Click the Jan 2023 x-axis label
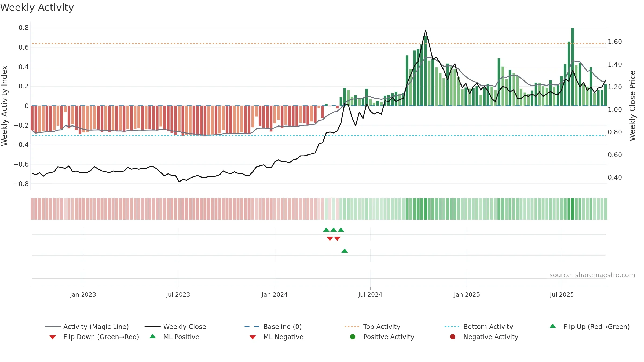Image resolution: width=644 pixels, height=362 pixels. click(83, 294)
